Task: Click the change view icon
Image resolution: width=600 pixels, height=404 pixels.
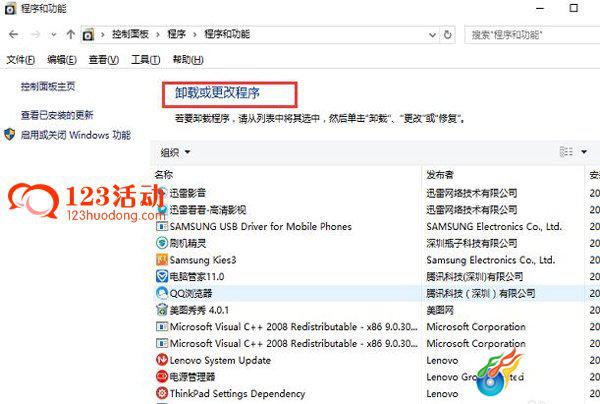Action: pyautogui.click(x=566, y=152)
